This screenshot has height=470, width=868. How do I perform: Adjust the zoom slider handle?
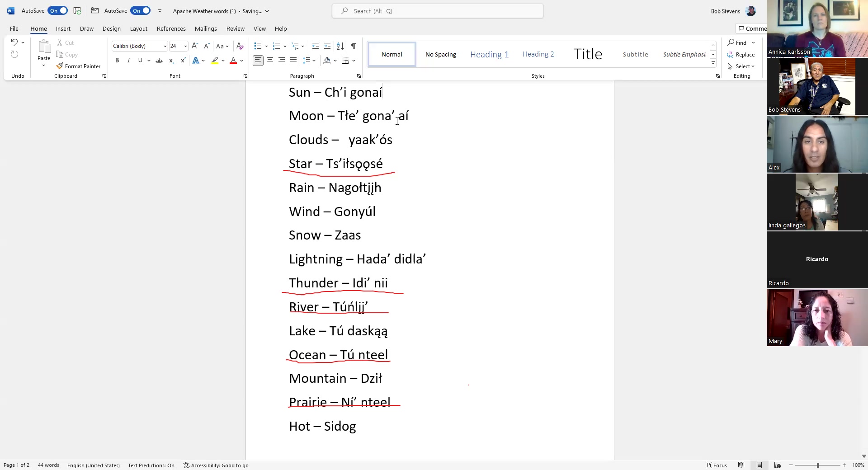(x=817, y=465)
